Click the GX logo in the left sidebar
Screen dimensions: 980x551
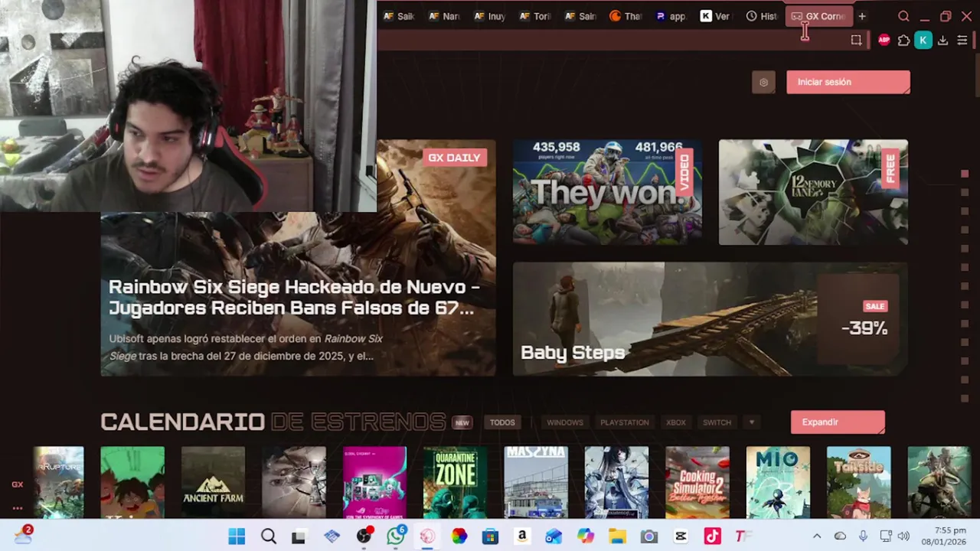tap(17, 484)
